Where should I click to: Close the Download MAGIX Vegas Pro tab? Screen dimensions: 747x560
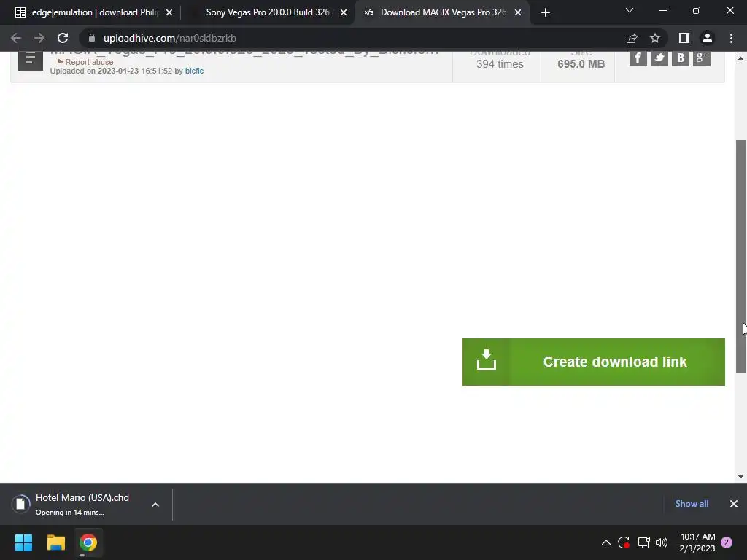[518, 12]
